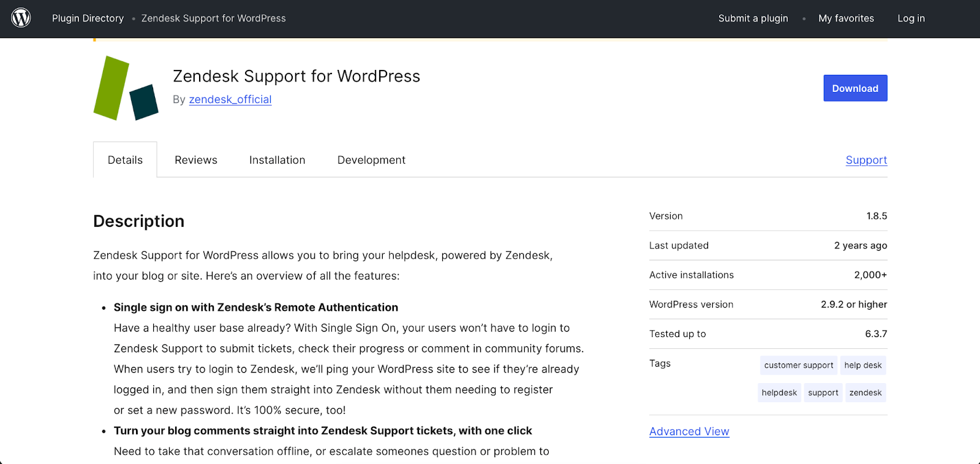Image resolution: width=980 pixels, height=464 pixels.
Task: Click the Active installations value 2,000+
Action: pyautogui.click(x=870, y=275)
